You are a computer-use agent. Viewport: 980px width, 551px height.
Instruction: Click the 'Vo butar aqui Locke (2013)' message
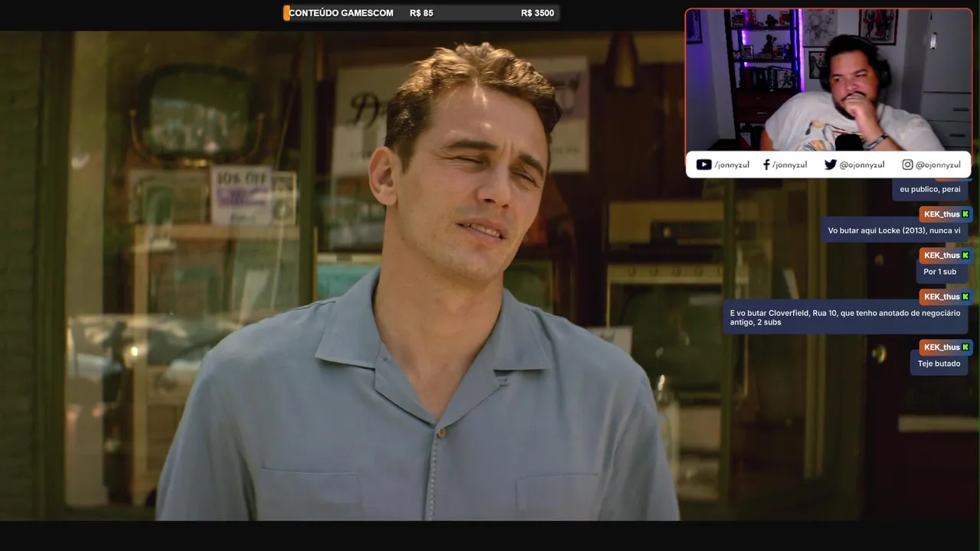point(894,230)
